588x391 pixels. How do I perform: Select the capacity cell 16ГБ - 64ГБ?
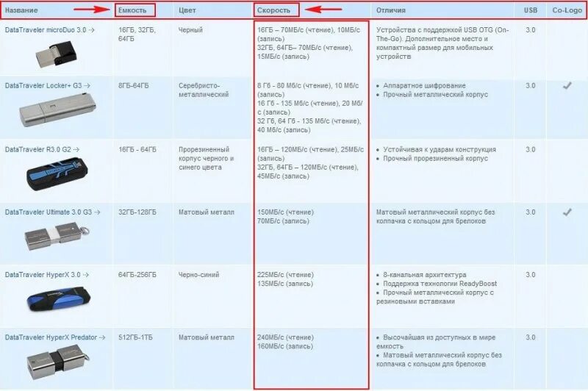(137, 149)
